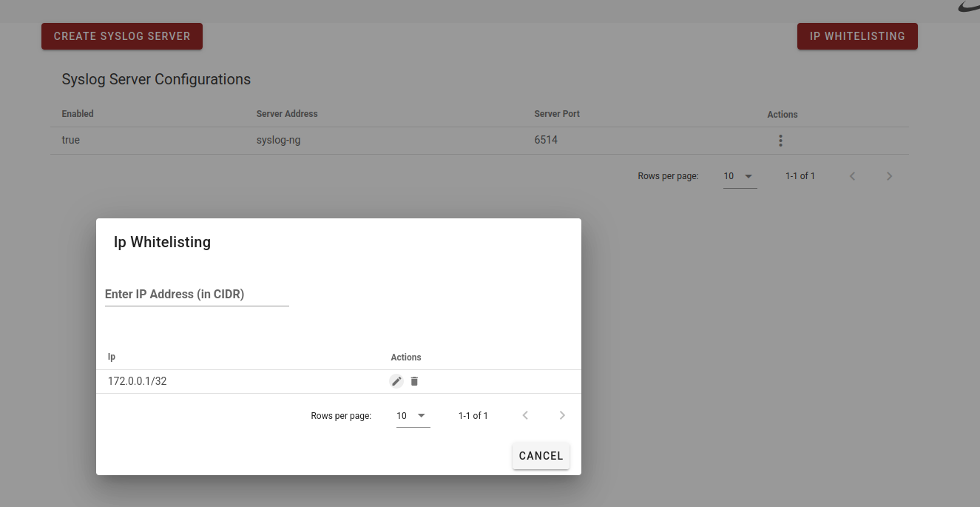Open rows per page dropdown in dialog
The width and height of the screenshot is (980, 507).
[x=413, y=416]
